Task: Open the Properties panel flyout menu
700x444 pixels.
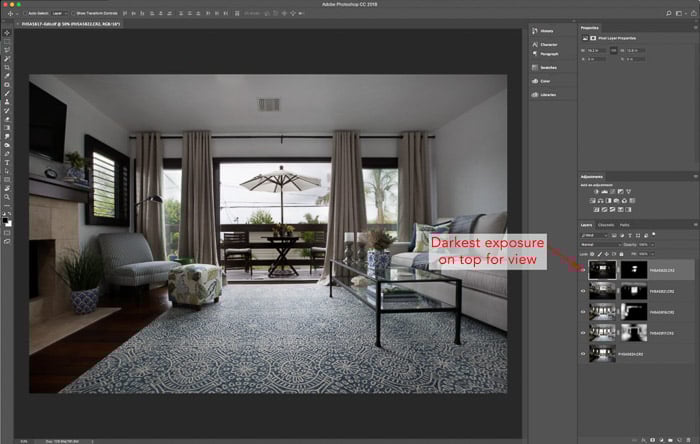Action: 696,28
